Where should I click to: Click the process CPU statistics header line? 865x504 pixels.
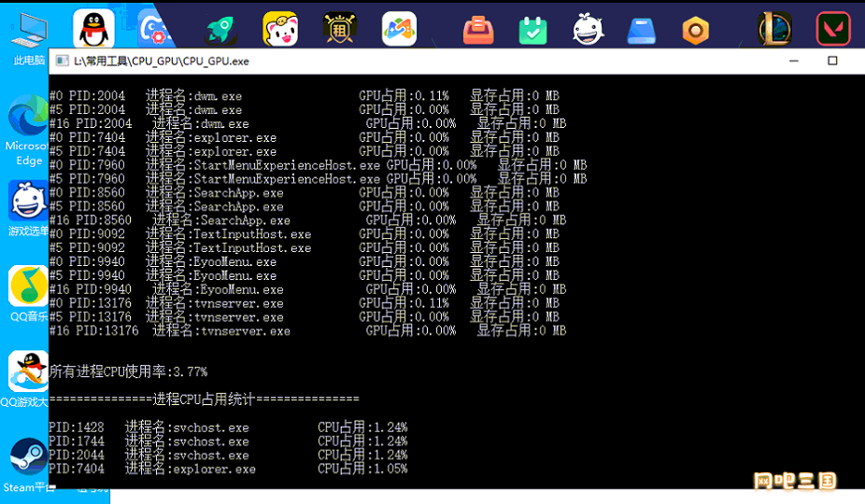click(205, 399)
